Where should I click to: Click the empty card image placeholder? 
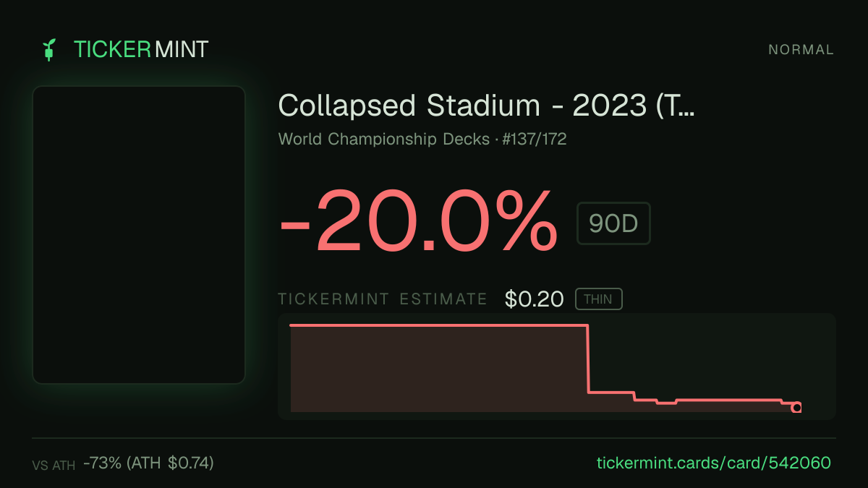click(x=139, y=235)
